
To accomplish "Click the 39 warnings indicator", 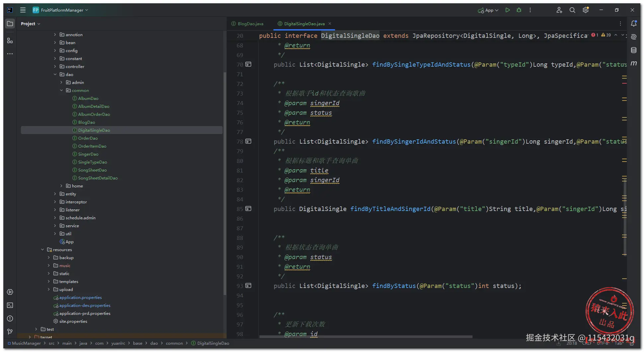I will point(606,35).
